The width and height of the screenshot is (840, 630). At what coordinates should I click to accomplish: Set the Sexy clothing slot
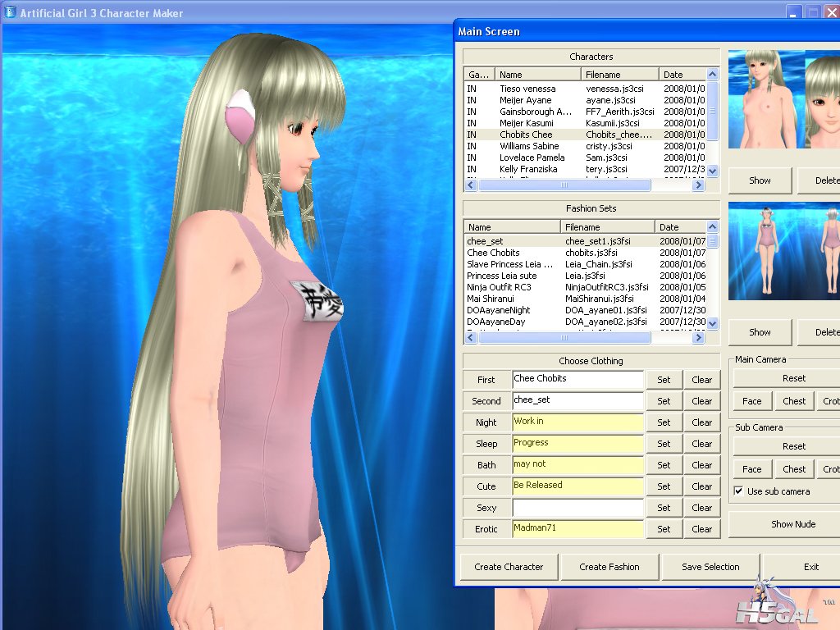coord(664,508)
